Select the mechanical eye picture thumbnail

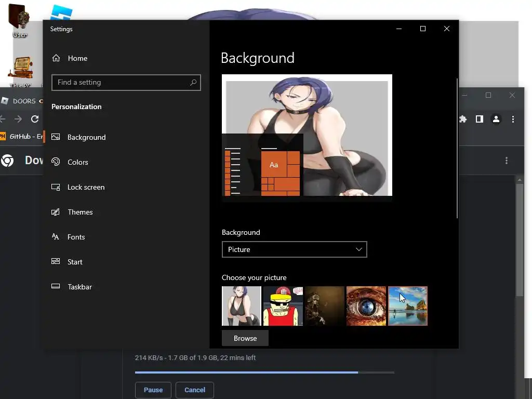(366, 306)
